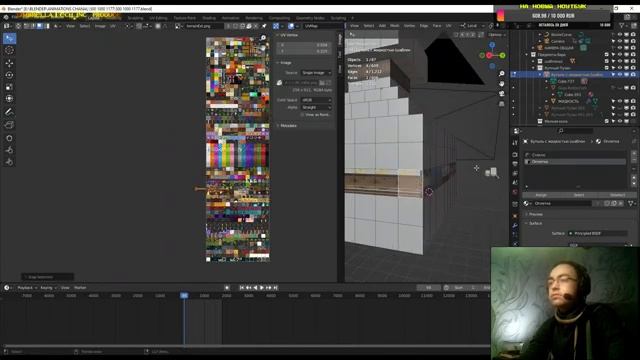Toggle camera view gizmo in 3D viewport

pyautogui.click(x=502, y=93)
